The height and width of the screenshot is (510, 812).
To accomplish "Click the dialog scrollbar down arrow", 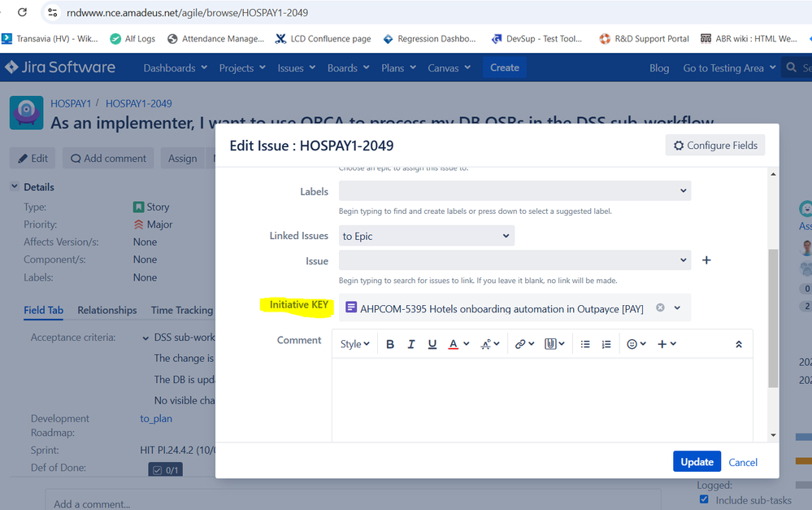I will pyautogui.click(x=773, y=435).
